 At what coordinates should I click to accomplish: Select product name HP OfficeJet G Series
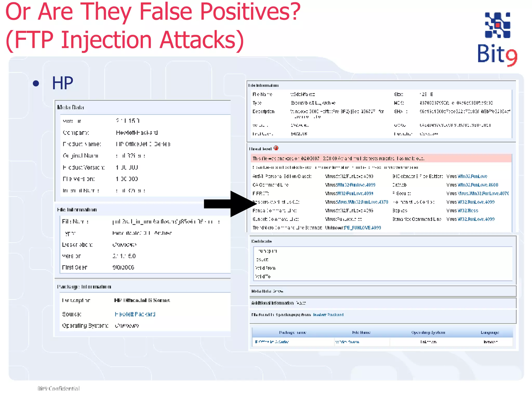(143, 144)
